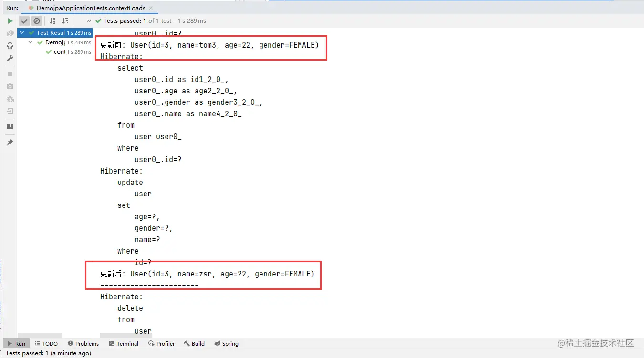Open run configuration wrench settings

[10, 58]
